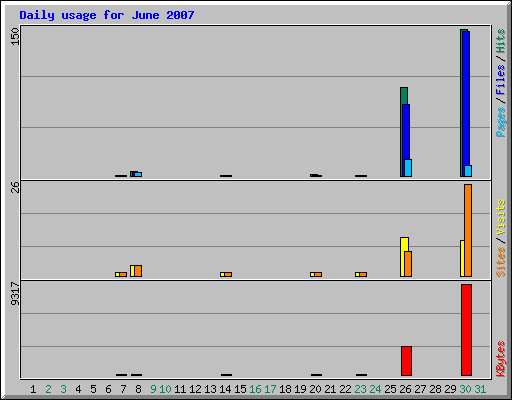The image size is (512, 400).
Task: Select the orange Sites bar for day 30
Action: tap(468, 230)
